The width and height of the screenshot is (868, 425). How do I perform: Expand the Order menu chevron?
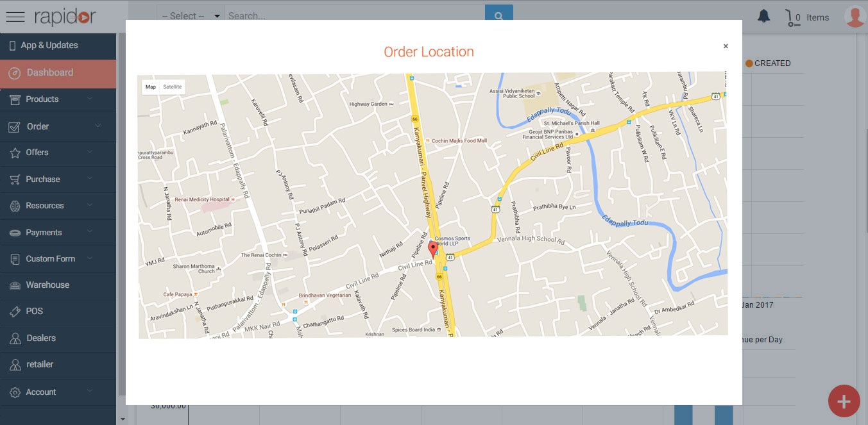point(98,126)
